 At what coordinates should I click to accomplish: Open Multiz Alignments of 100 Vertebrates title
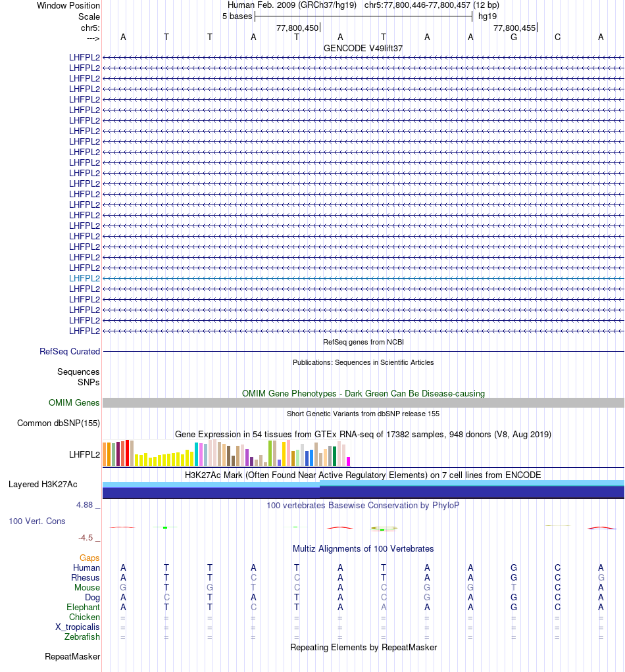point(363,549)
